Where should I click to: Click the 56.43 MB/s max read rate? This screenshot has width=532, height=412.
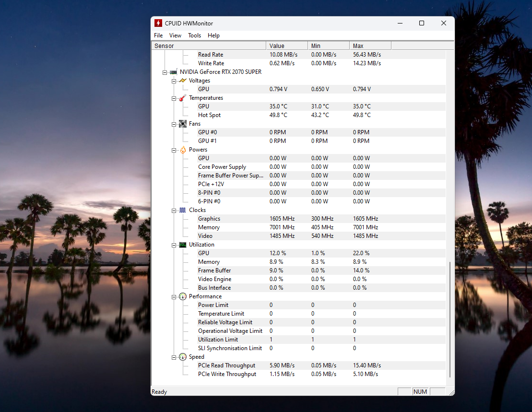tap(367, 55)
